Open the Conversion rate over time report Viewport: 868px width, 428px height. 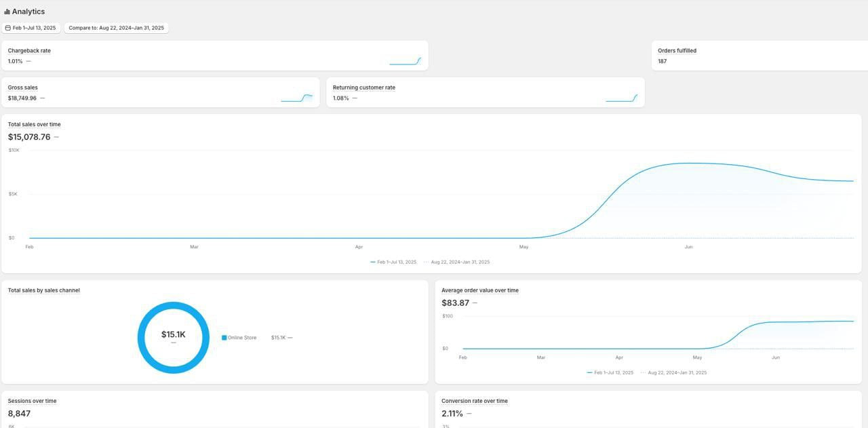(474, 400)
